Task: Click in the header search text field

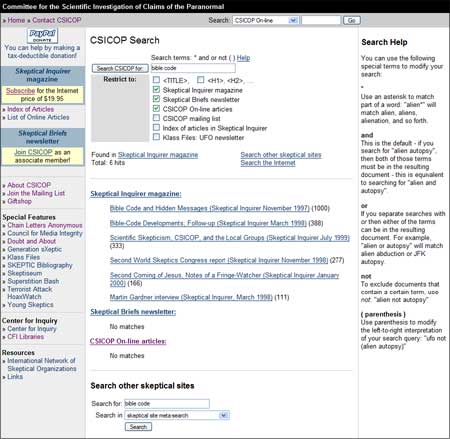Action: (x=321, y=20)
